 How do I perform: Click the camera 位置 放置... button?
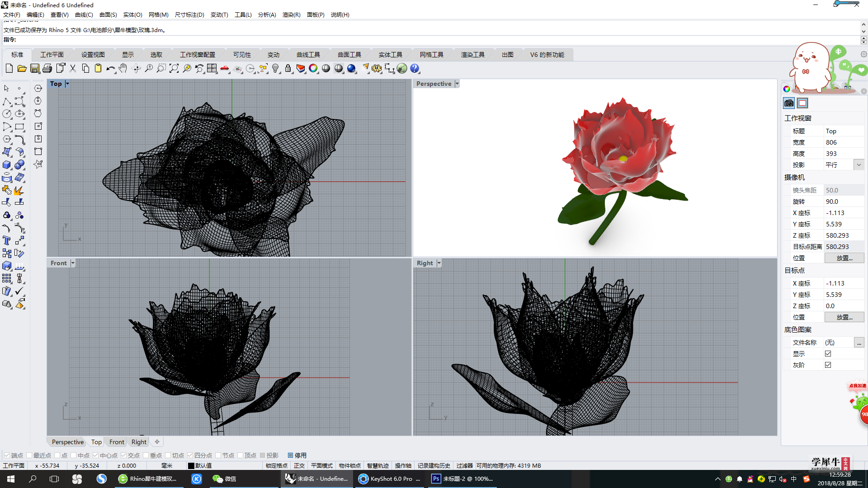pyautogui.click(x=844, y=258)
